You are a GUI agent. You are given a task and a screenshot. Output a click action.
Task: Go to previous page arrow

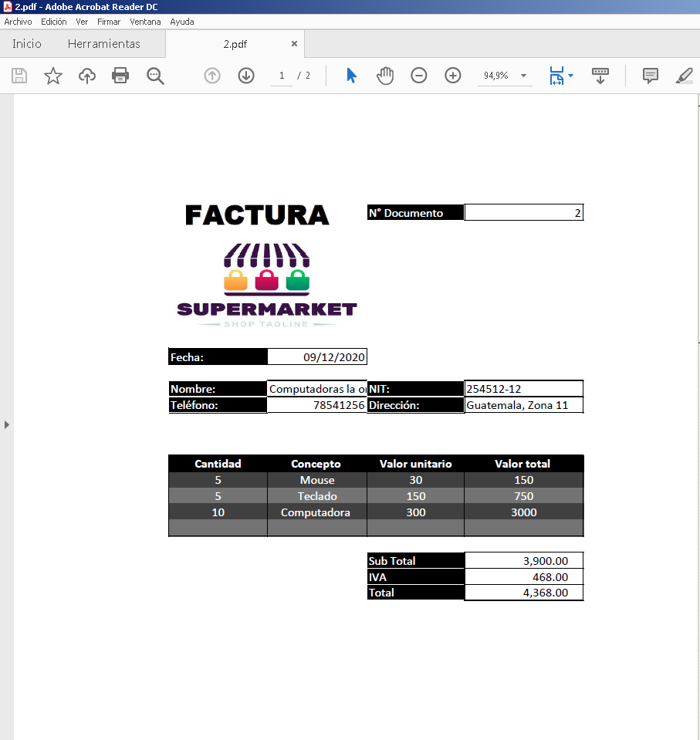pos(212,76)
